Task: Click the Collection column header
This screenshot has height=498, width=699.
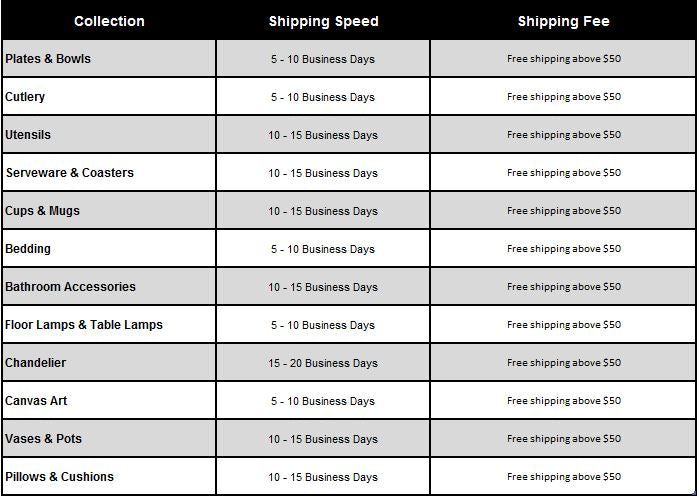Action: [109, 21]
